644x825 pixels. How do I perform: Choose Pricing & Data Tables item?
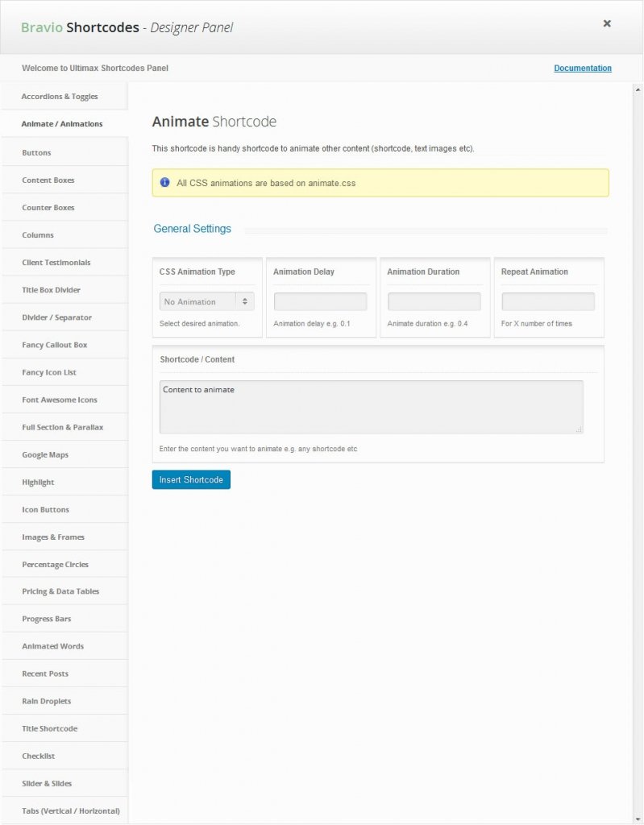[x=60, y=591]
